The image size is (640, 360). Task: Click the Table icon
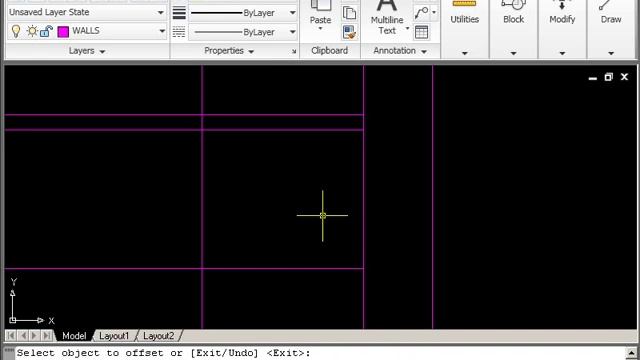coord(421,32)
